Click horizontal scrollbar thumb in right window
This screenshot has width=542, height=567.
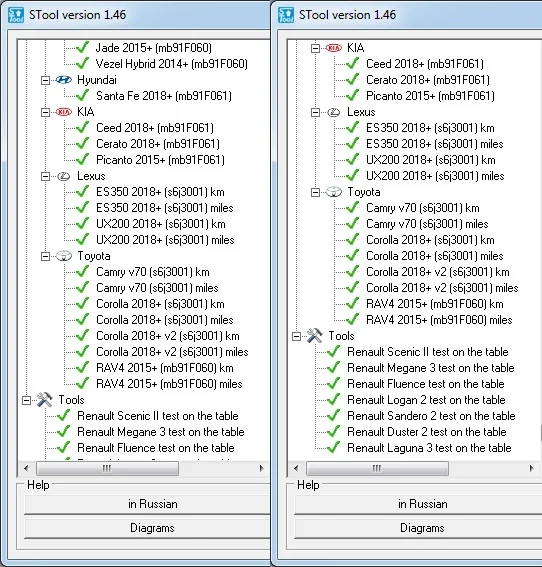point(377,469)
